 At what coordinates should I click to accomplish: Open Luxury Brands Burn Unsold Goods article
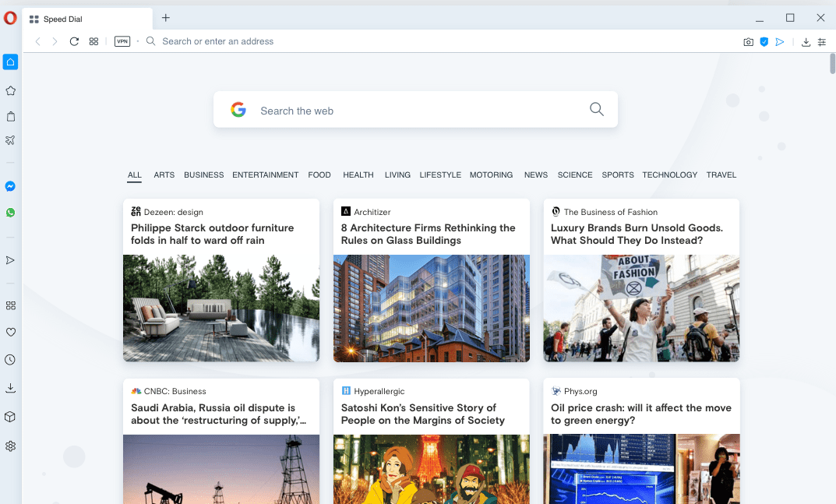637,234
